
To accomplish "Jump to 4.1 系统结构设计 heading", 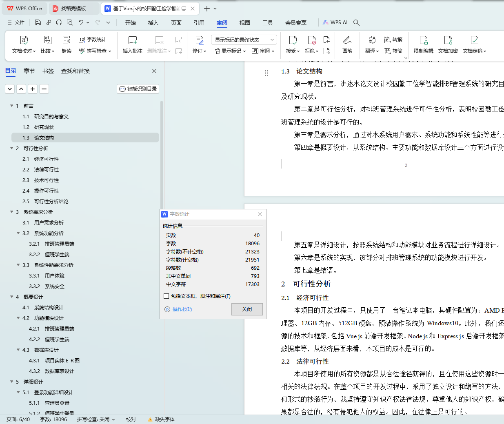I will point(43,307).
